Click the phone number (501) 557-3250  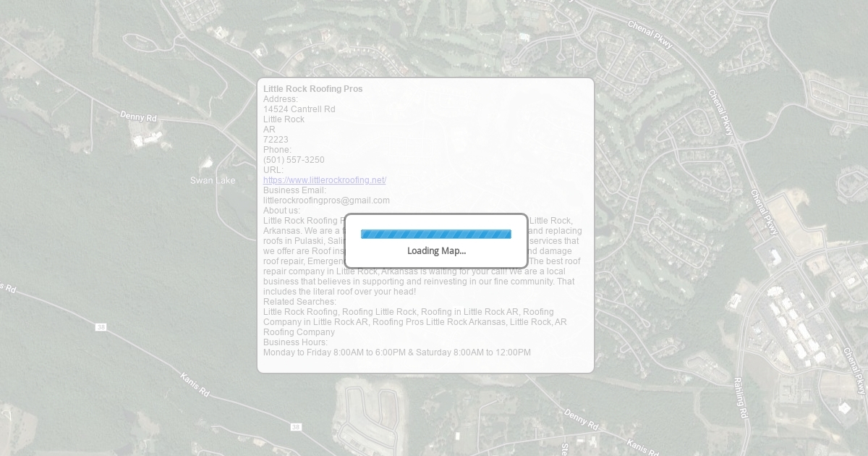click(294, 160)
